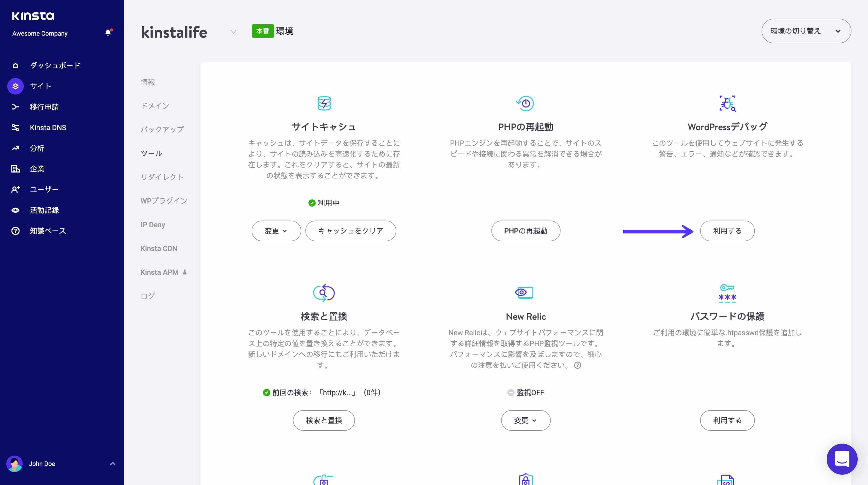Open the 分析 analytics icon
This screenshot has width=868, height=485.
tap(16, 148)
